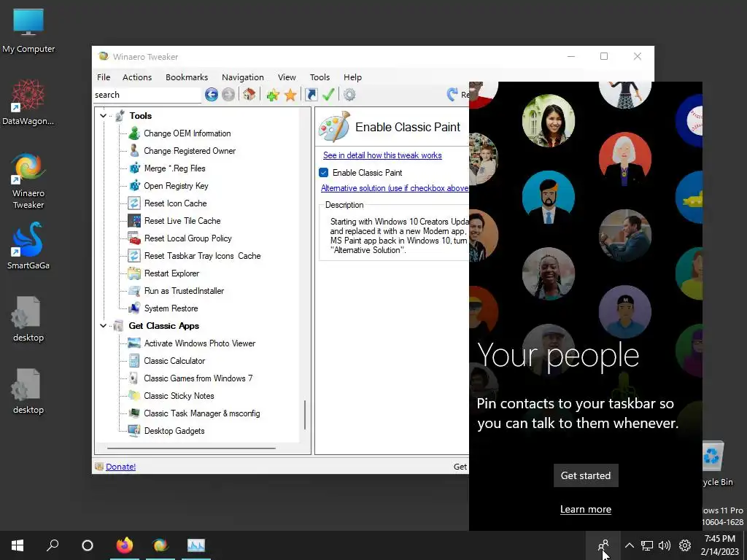Image resolution: width=747 pixels, height=560 pixels.
Task: Open bookmarks via the orange star icon
Action: click(x=290, y=95)
